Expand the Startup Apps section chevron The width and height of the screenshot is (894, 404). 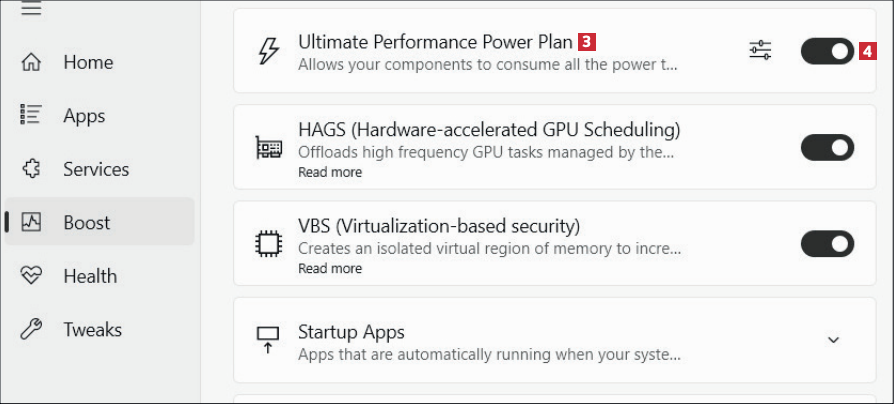(x=833, y=340)
